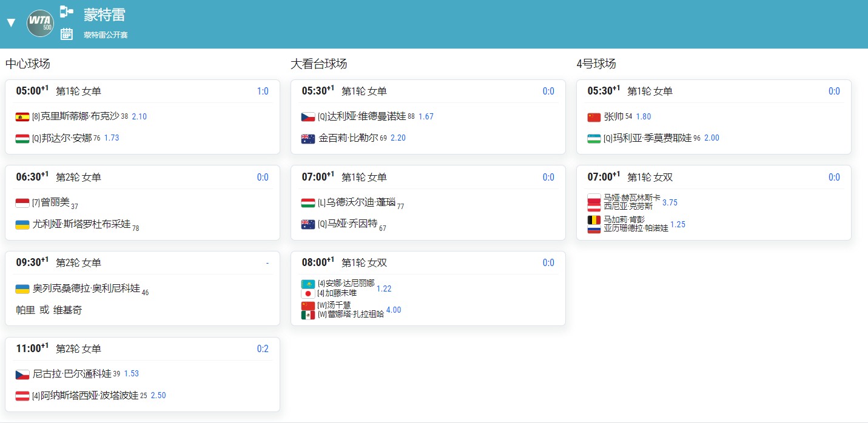Click the 09:30 match time
The image size is (868, 423).
tap(32, 262)
